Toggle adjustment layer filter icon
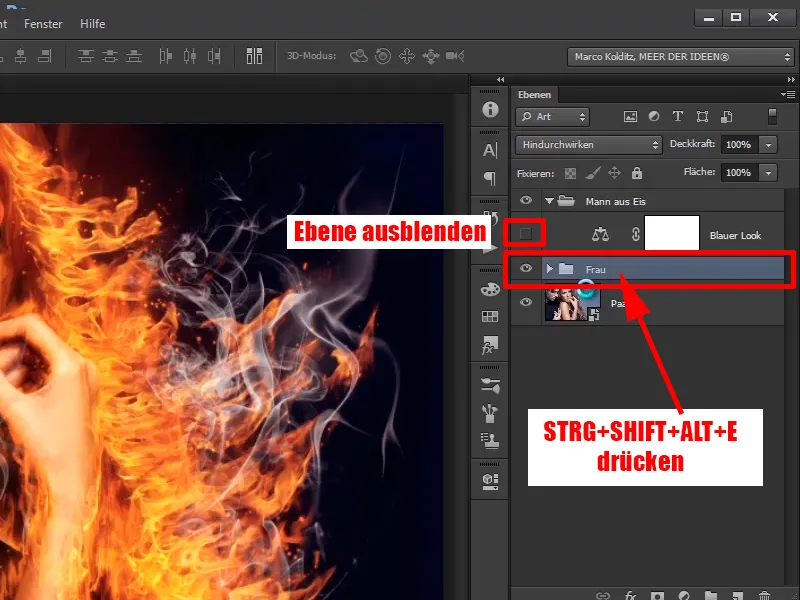 (654, 116)
